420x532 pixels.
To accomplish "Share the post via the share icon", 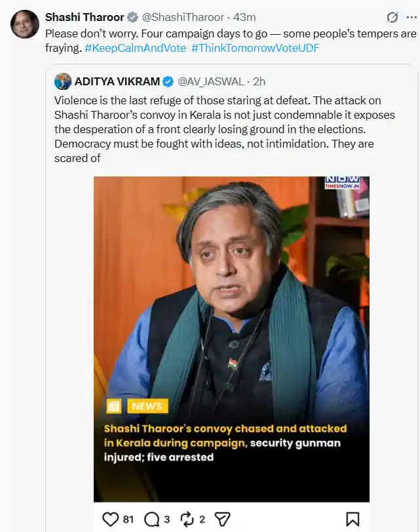I will tap(223, 519).
